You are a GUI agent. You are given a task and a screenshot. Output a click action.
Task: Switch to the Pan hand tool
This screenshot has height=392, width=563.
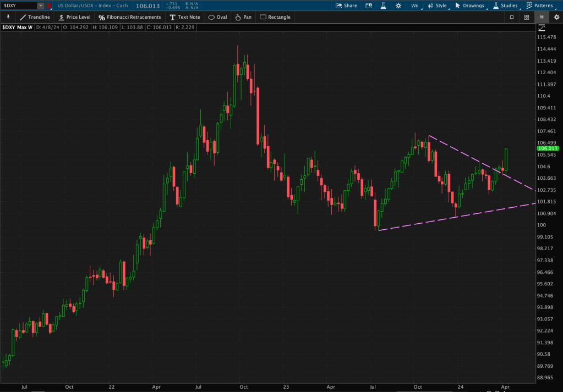point(243,17)
